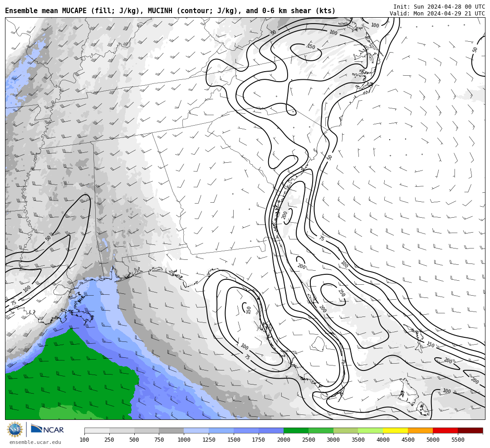Click the Valid date text

click(x=437, y=14)
